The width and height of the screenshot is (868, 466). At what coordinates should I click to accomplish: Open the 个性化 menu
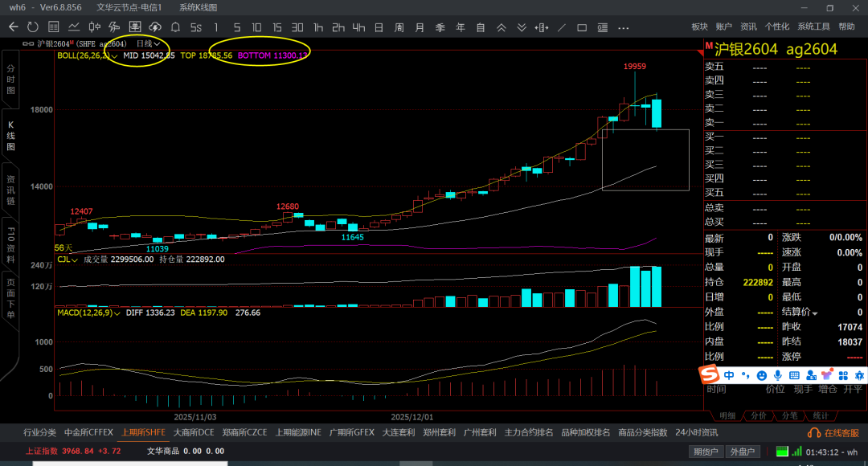(776, 27)
